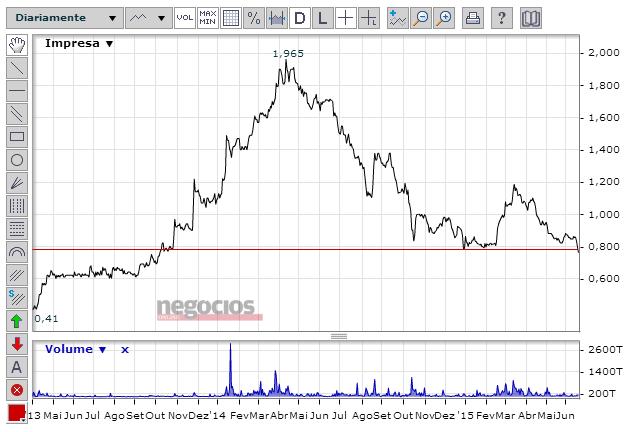The height and width of the screenshot is (432, 640).
Task: Add an indicator or comparison series
Action: [398, 18]
